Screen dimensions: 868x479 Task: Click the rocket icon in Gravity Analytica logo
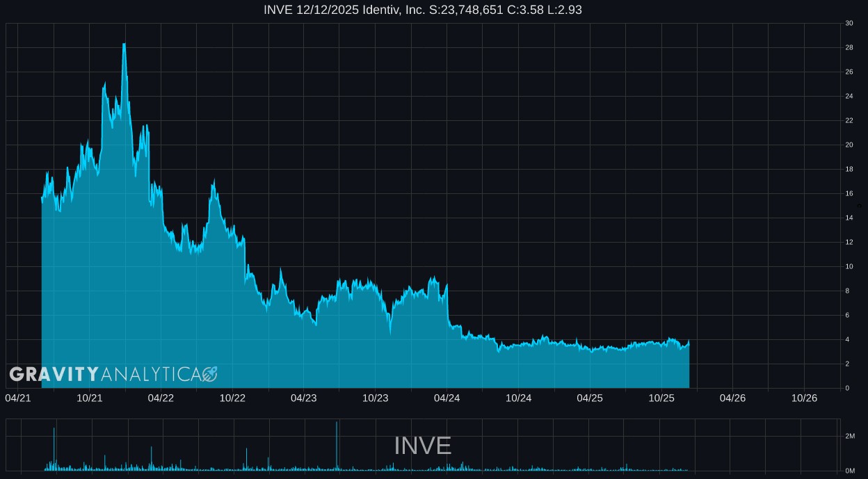(209, 375)
